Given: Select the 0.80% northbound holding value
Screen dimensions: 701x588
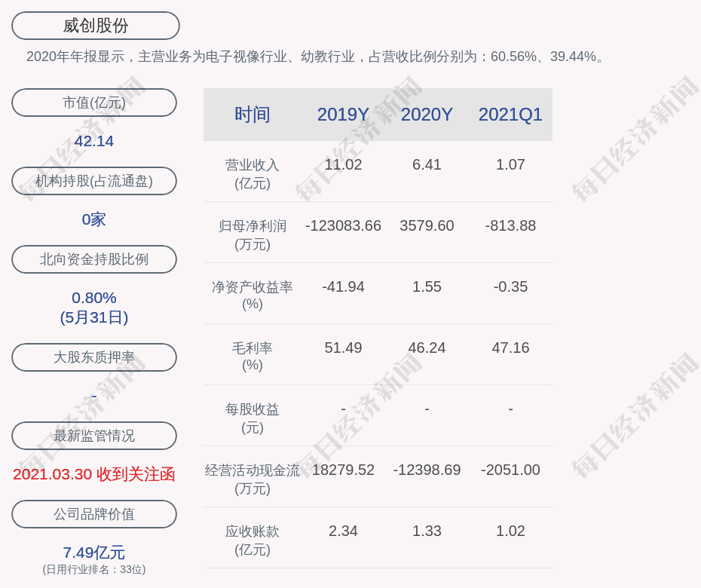Looking at the screenshot, I should (94, 298).
